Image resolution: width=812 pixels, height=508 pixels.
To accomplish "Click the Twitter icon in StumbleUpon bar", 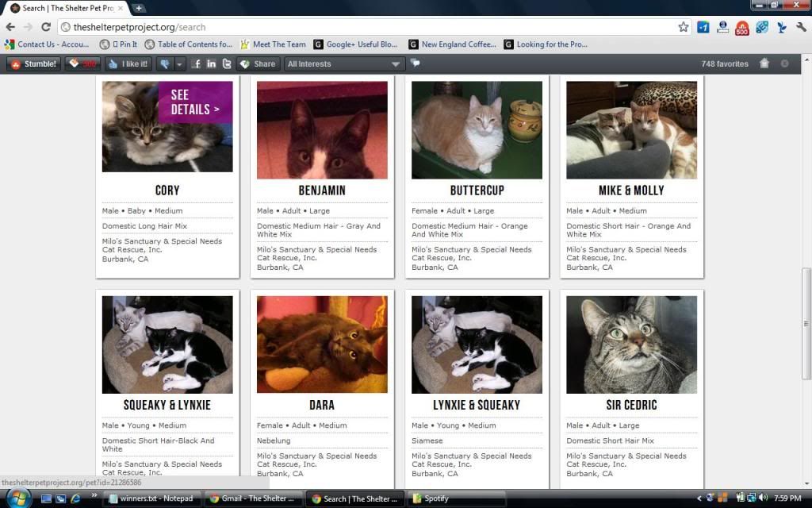I will pyautogui.click(x=227, y=63).
